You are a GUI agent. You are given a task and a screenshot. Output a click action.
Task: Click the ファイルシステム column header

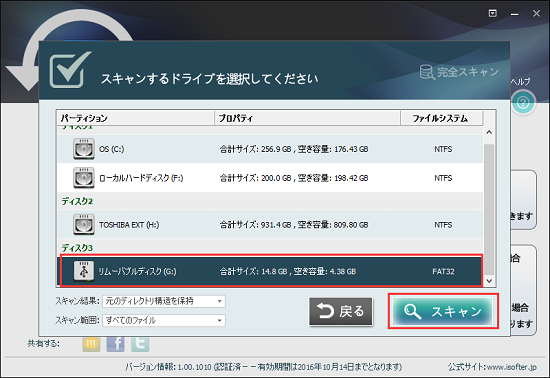pyautogui.click(x=442, y=118)
